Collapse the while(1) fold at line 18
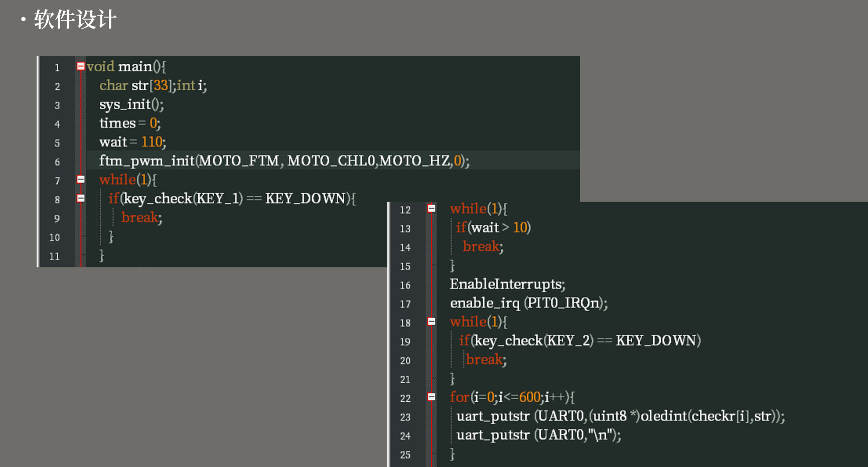Screen dimensions: 868x467 tap(431, 322)
